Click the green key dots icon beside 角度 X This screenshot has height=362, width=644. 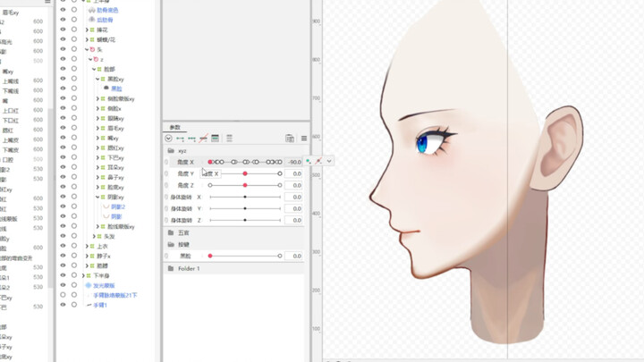(x=309, y=162)
